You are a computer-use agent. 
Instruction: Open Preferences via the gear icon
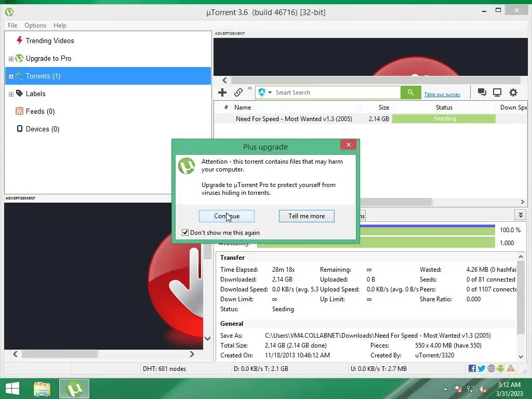pos(513,92)
